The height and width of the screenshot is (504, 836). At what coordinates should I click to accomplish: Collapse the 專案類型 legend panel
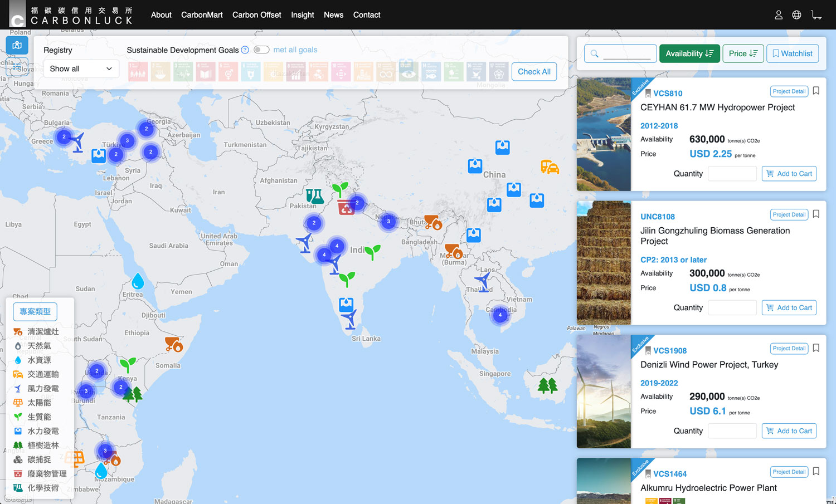[x=35, y=311]
